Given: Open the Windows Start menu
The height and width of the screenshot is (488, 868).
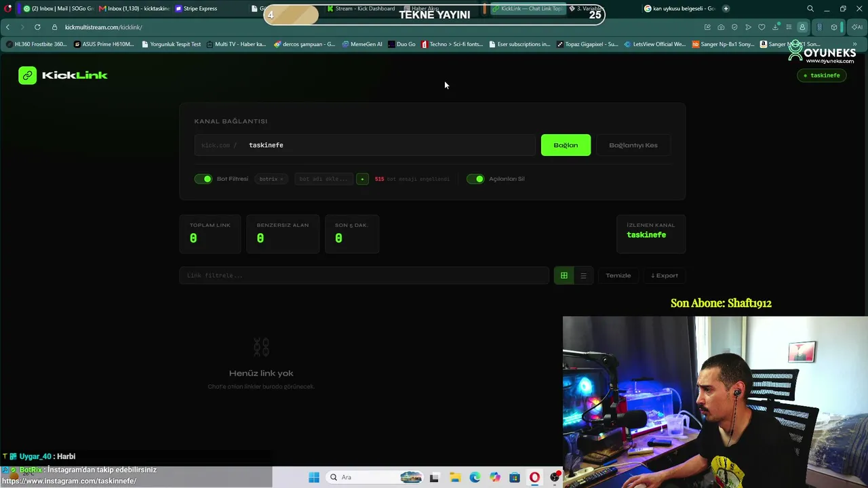Looking at the screenshot, I should (313, 477).
